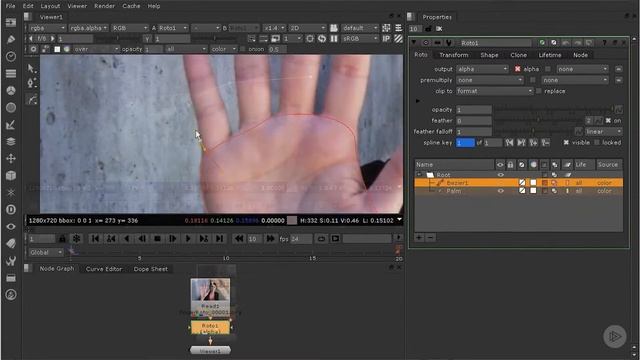Open the feather falloff linear dropdown
Viewport: 640px width, 360px height.
603,131
